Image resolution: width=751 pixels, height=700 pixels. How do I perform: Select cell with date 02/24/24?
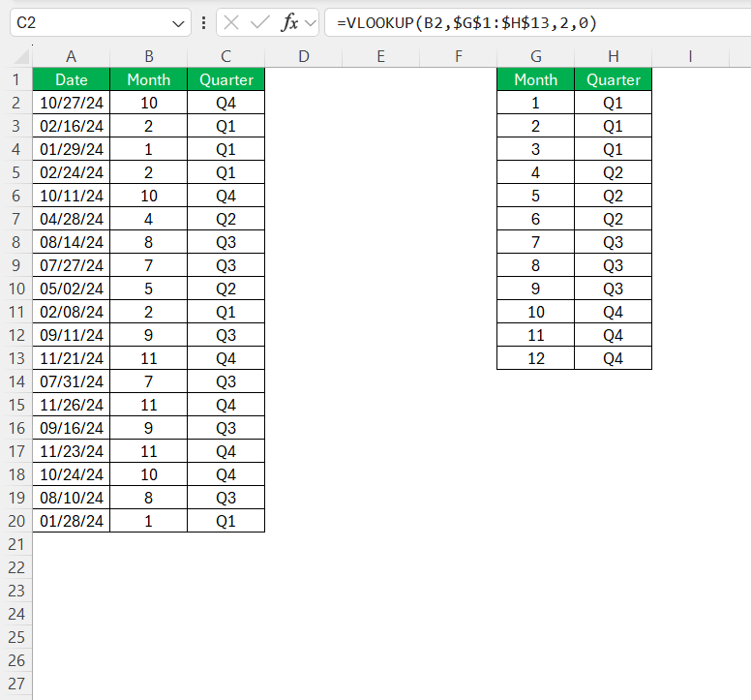72,172
